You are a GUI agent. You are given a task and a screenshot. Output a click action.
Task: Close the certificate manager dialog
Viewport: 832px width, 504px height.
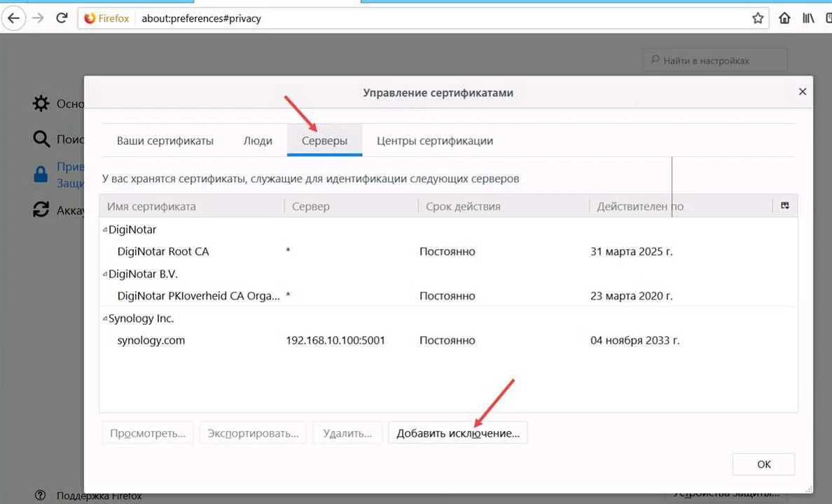(x=803, y=92)
